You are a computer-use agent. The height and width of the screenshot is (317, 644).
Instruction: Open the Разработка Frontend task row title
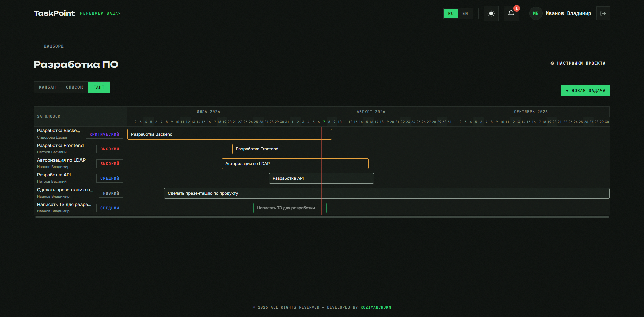(x=60, y=146)
